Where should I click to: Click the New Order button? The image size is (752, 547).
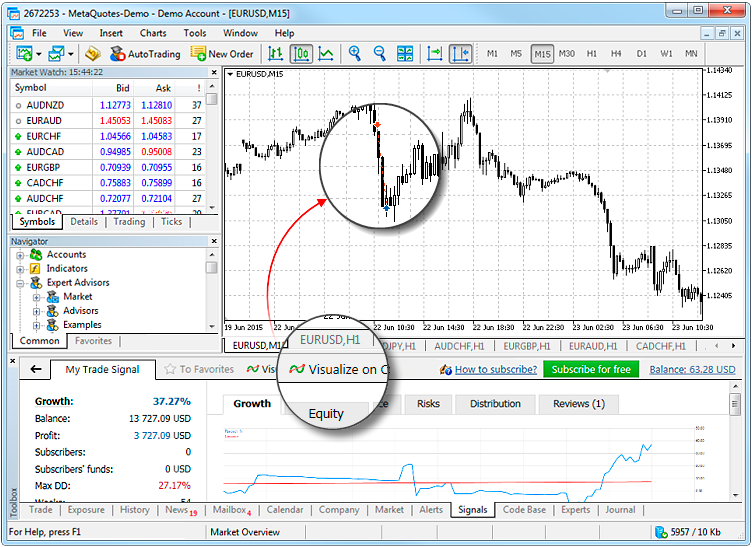pos(222,54)
